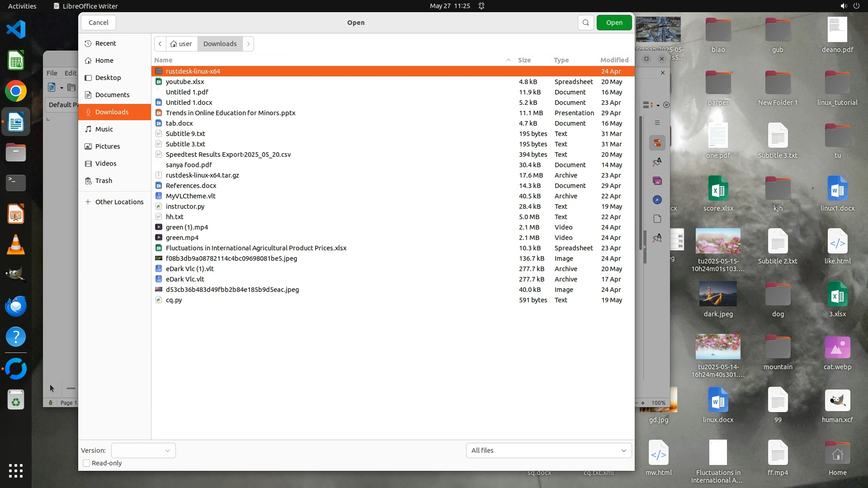Screen dimensions: 868x488
Task: Enable the Read-only checkbox
Action: 86,463
